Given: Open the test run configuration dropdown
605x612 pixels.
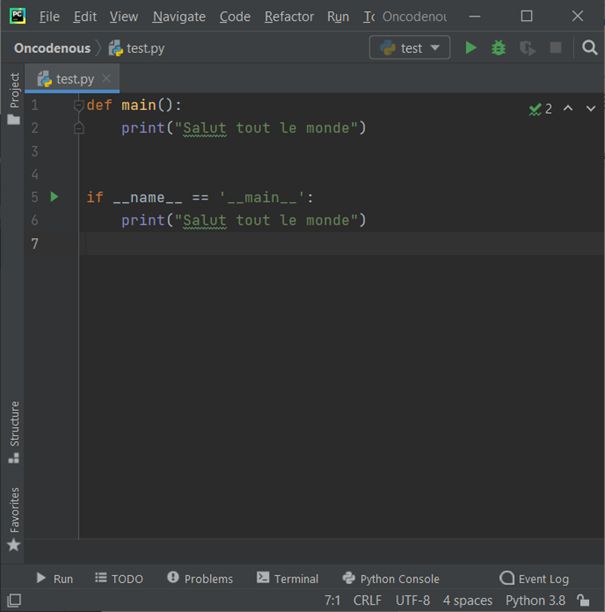Looking at the screenshot, I should (409, 48).
